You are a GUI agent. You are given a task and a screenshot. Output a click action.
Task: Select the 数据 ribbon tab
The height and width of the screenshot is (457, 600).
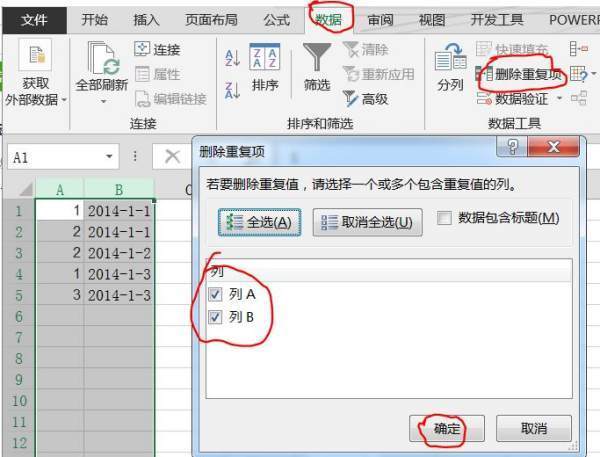[329, 20]
